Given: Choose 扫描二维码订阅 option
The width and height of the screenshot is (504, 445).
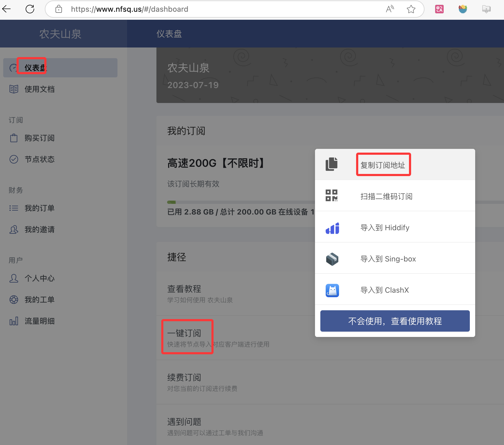Looking at the screenshot, I should click(386, 197).
